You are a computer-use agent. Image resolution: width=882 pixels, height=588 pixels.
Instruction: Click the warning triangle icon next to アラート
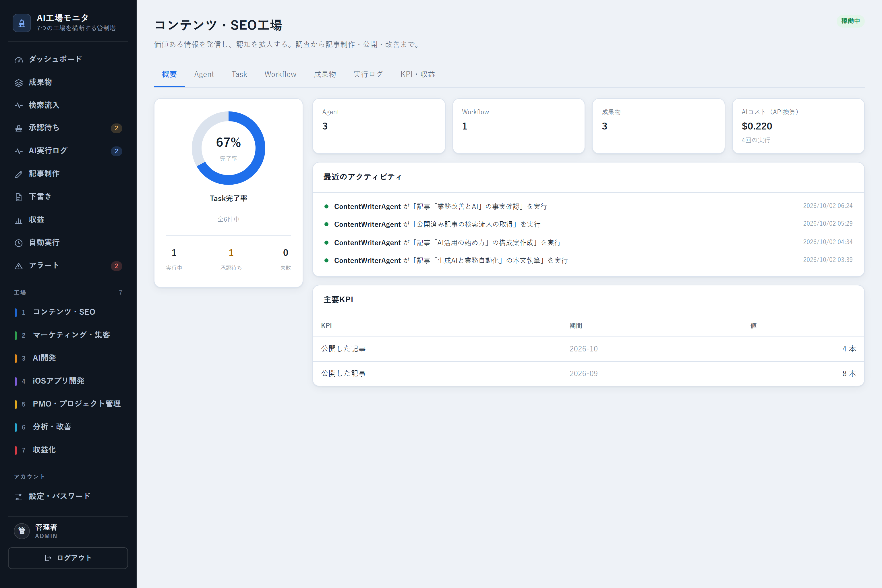point(18,266)
